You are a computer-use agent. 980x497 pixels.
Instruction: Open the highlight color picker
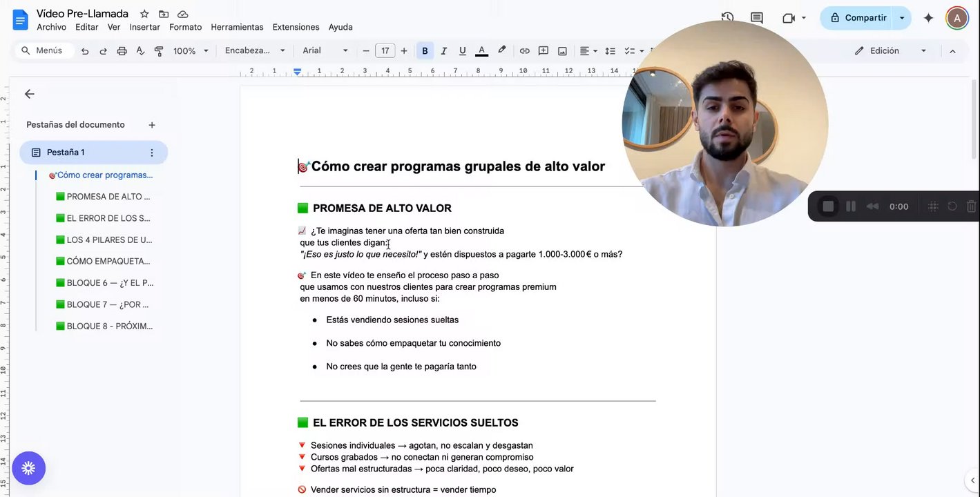501,51
